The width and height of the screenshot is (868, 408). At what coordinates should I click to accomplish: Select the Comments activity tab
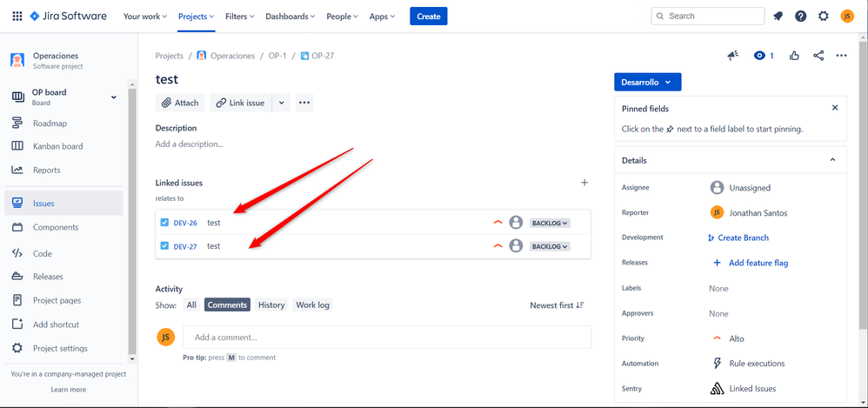click(x=227, y=304)
